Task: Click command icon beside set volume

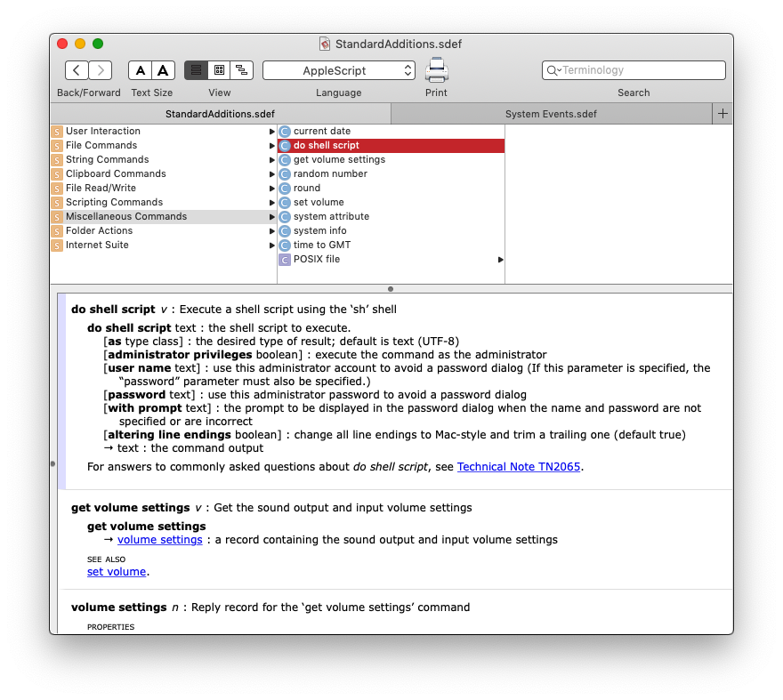Action: 285,203
